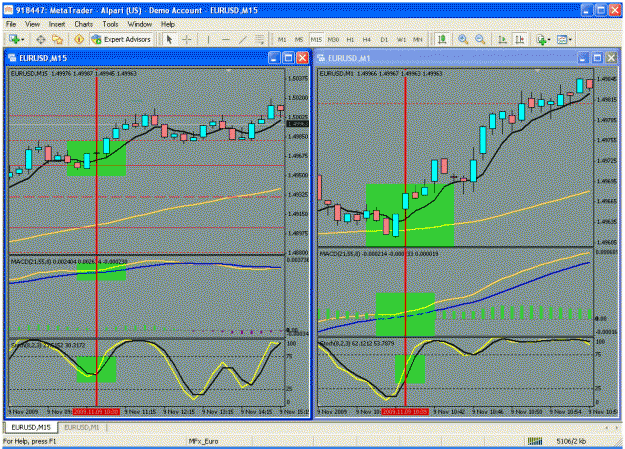Open the View menu
The width and height of the screenshot is (625, 449).
pyautogui.click(x=32, y=24)
